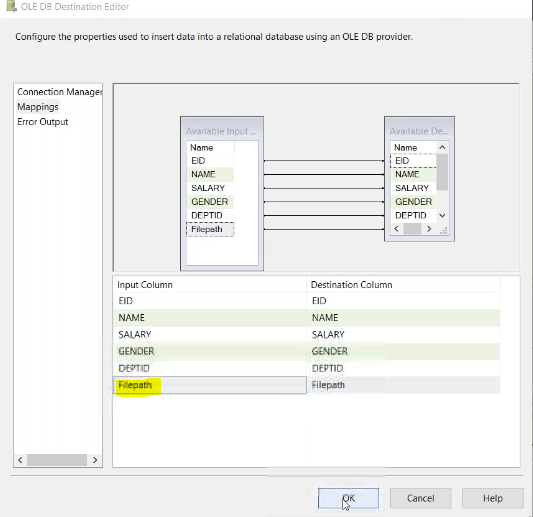Switch to the Error Output page

tap(42, 122)
